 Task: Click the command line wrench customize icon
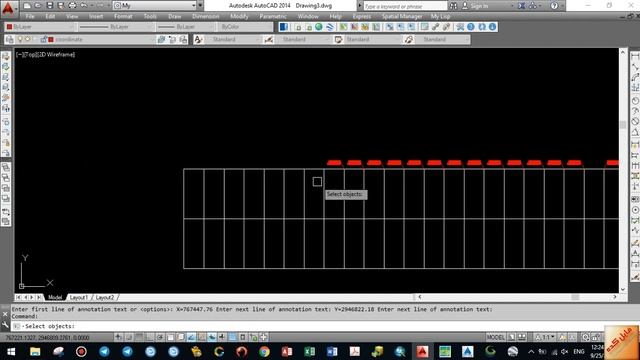pos(5,325)
